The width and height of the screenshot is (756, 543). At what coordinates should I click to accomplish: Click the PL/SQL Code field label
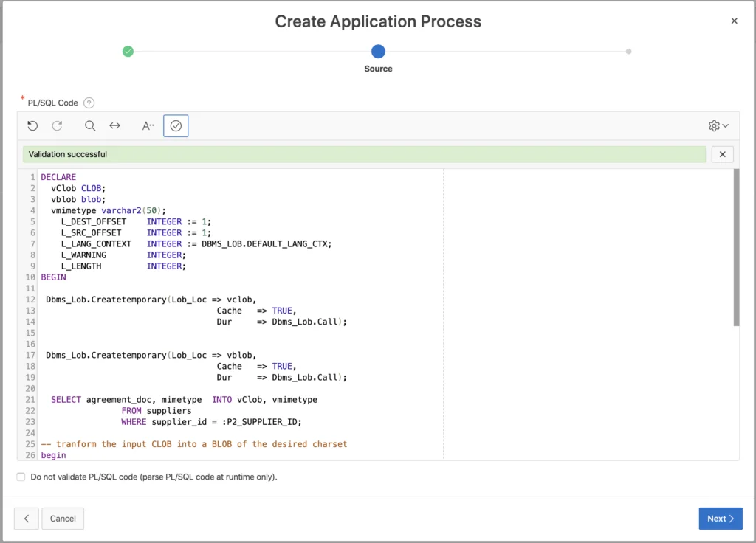tap(52, 103)
